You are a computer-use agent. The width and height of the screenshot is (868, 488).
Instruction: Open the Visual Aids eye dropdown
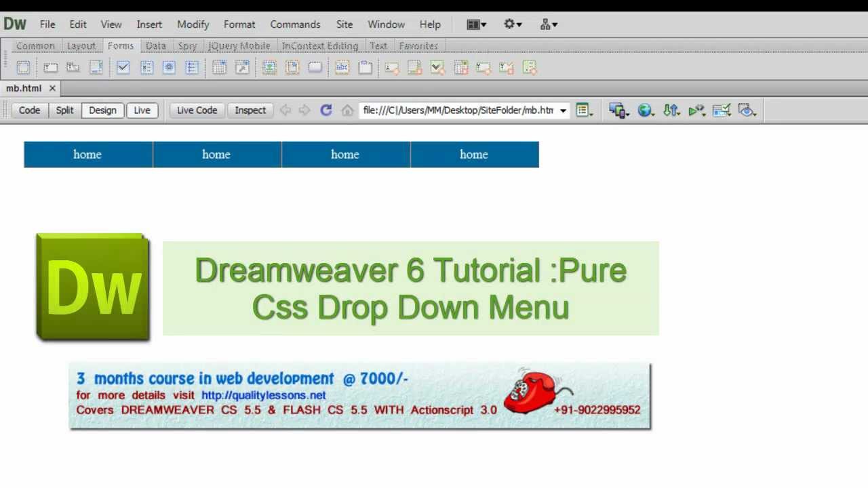point(747,110)
